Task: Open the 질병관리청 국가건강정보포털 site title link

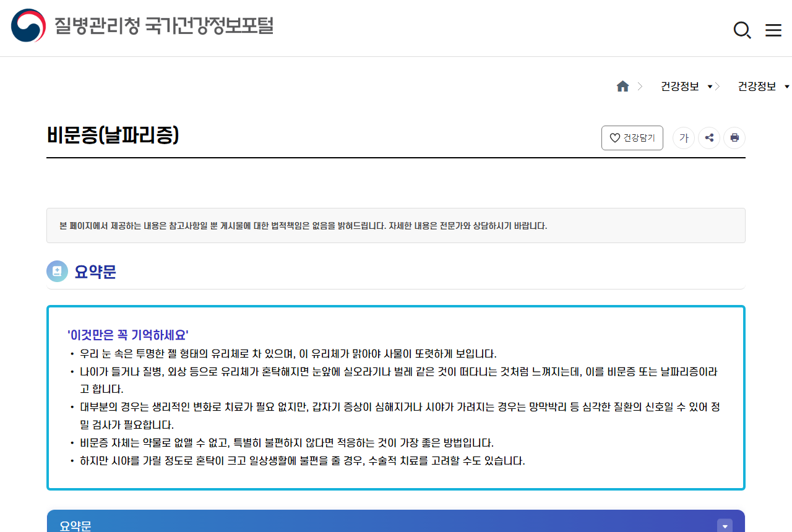Action: pyautogui.click(x=164, y=26)
